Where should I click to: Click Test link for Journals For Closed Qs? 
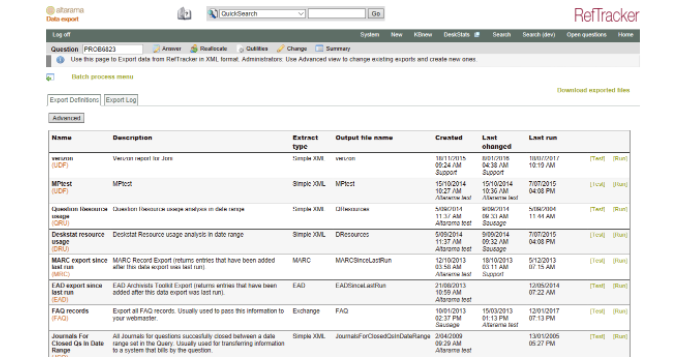597,336
